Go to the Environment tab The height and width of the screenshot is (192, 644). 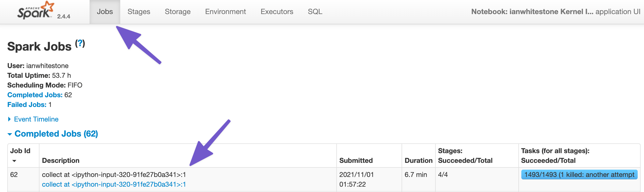click(x=226, y=12)
